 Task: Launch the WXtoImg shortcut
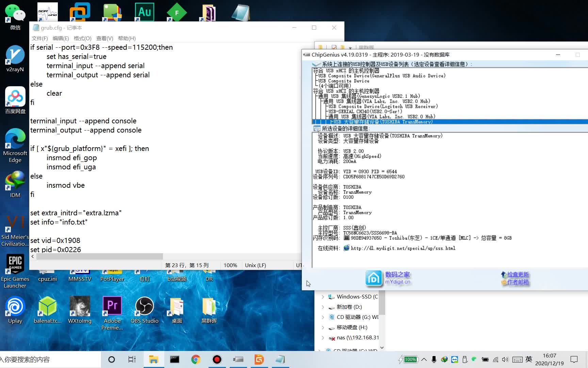pyautogui.click(x=80, y=310)
